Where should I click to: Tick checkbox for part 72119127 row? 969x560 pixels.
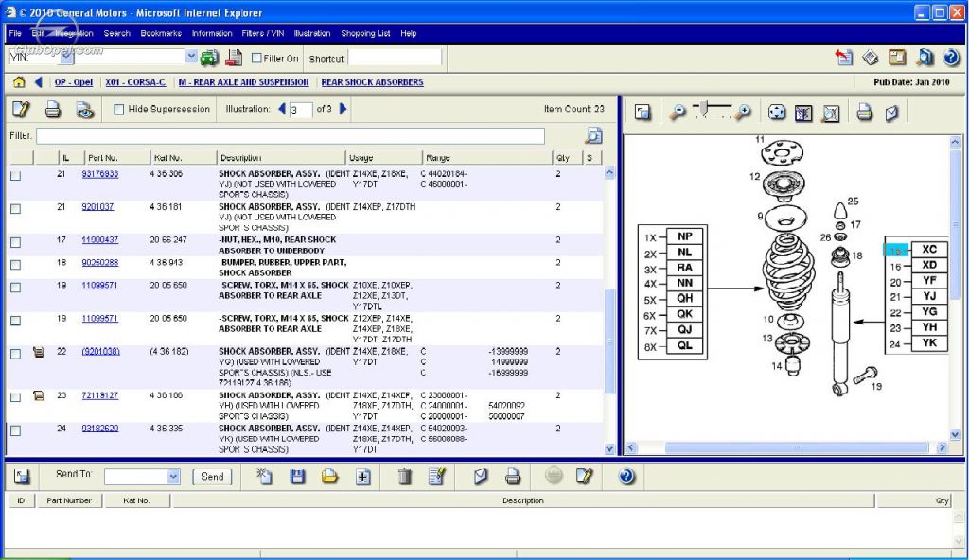15,396
